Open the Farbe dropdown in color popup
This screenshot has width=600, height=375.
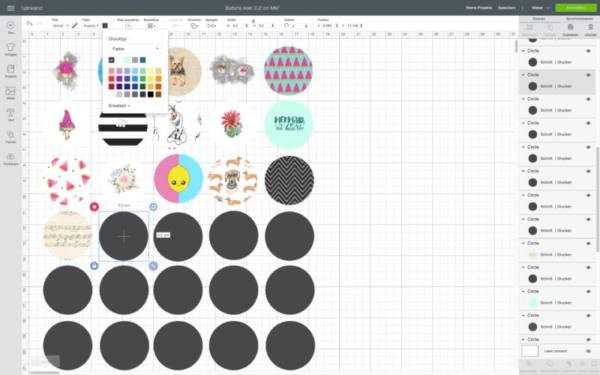135,49
